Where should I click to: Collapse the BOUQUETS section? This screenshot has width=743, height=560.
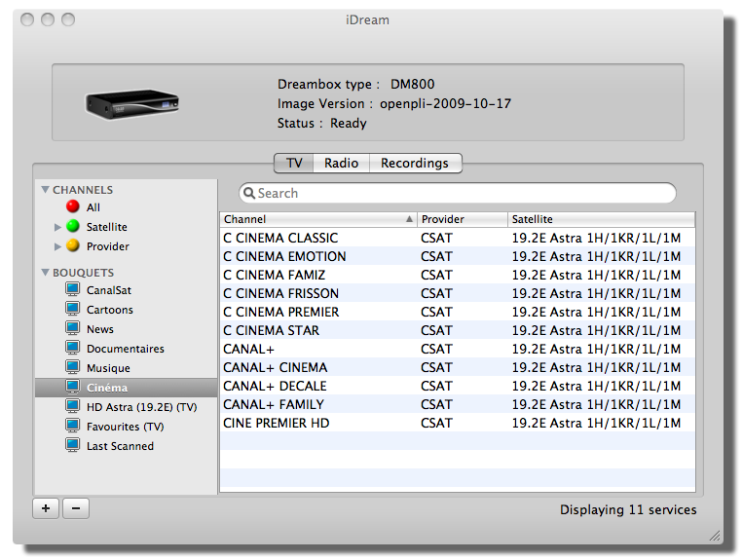[x=46, y=273]
